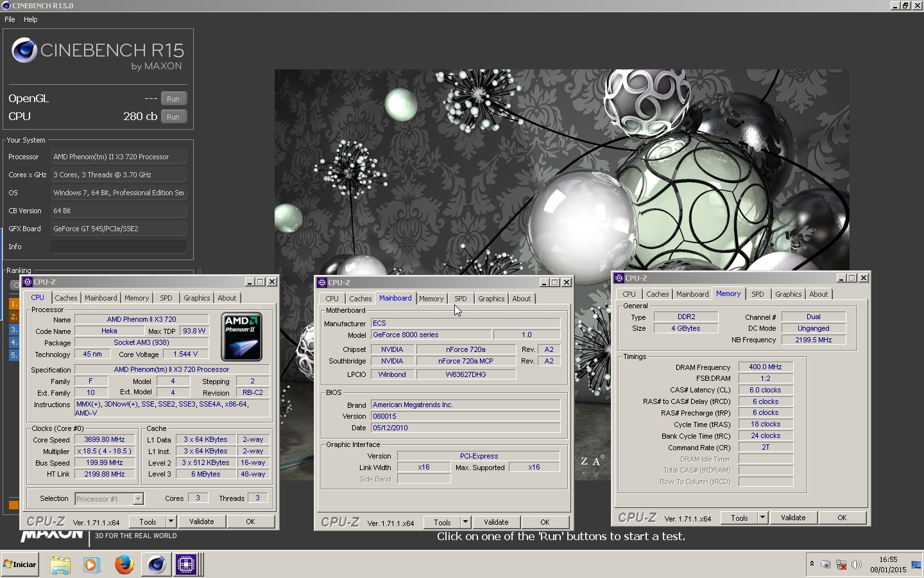This screenshot has width=924, height=578.
Task: Click Validate in right CPU-Z window
Action: click(x=793, y=518)
